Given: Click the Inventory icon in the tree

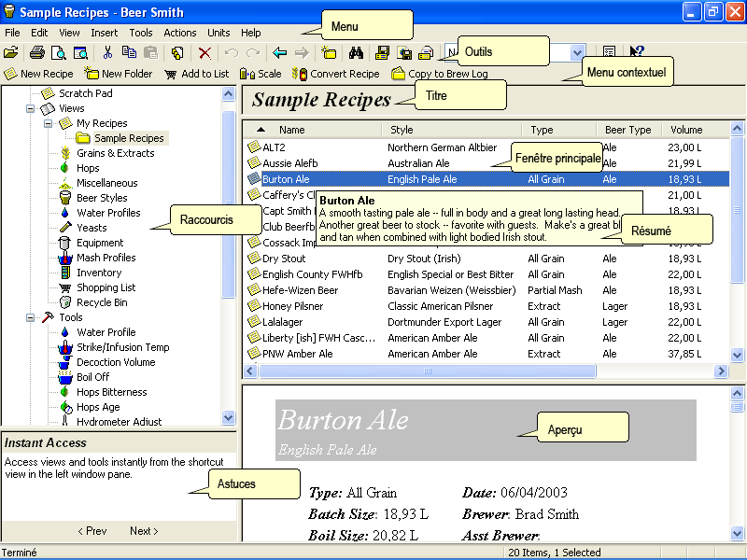Looking at the screenshot, I should [65, 273].
